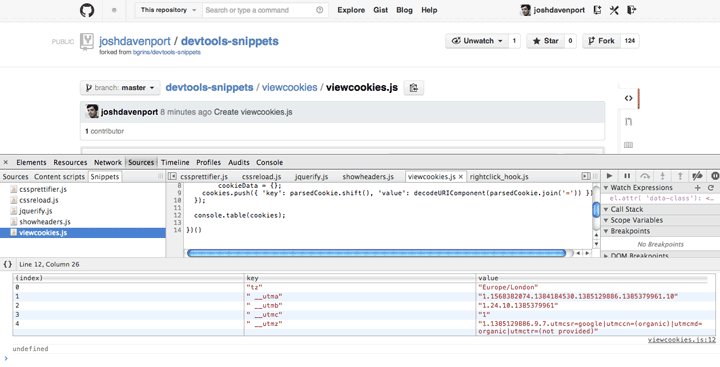Open the GitHub Octocat home logo
This screenshot has width=720, height=367.
click(x=87, y=10)
